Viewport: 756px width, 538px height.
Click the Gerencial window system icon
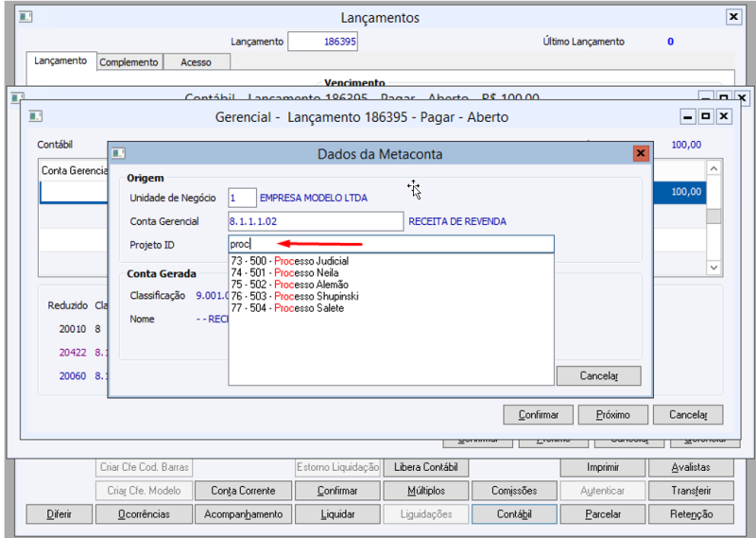[x=36, y=116]
